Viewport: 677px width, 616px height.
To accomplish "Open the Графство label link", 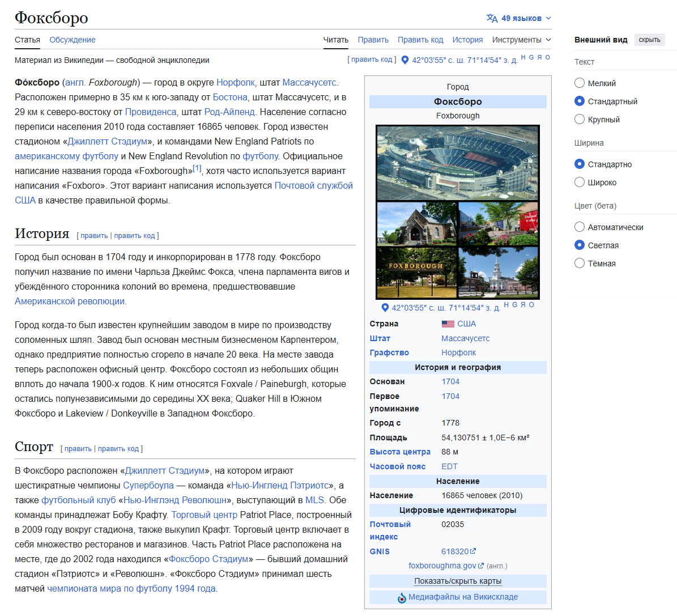I will click(389, 352).
